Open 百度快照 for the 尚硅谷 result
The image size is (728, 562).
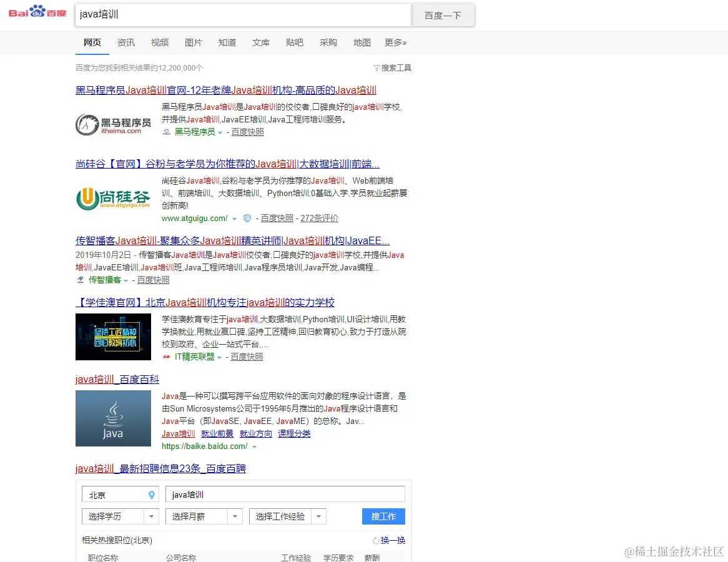pyautogui.click(x=277, y=219)
